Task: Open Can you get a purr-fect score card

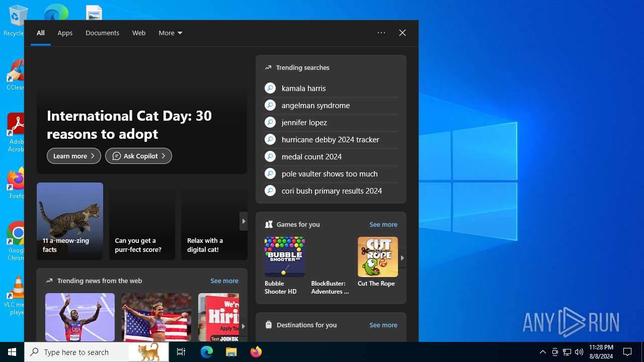Action: tap(142, 221)
